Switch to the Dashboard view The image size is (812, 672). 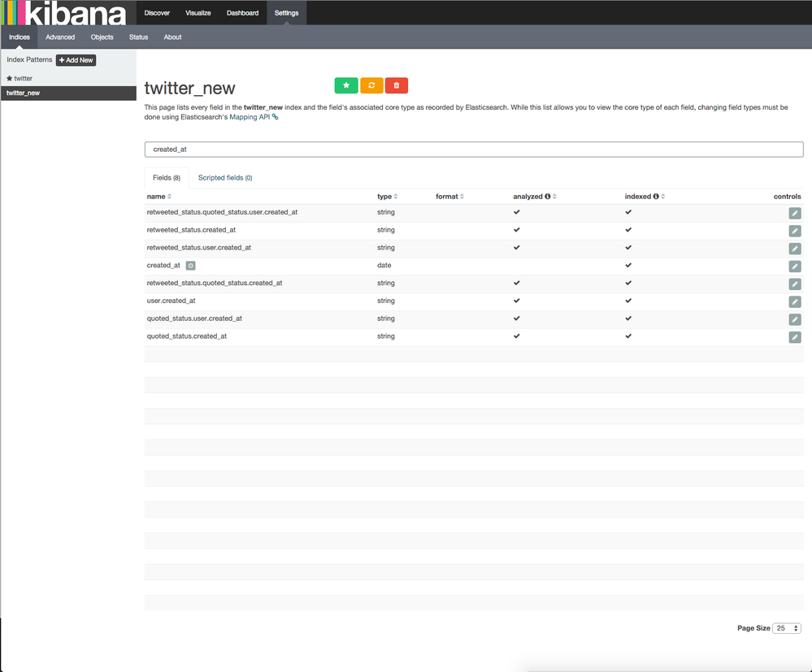(x=243, y=12)
